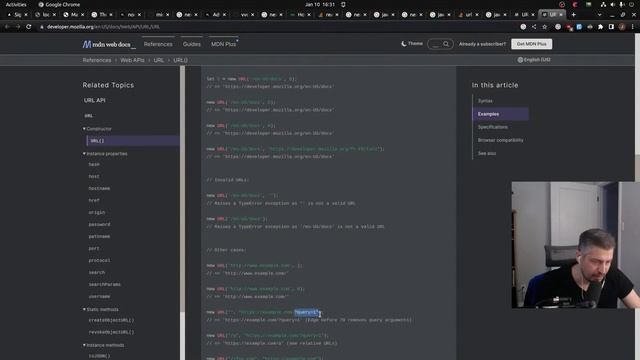The height and width of the screenshot is (360, 640).
Task: Click the search magnifier icon in MDN header
Action: (x=446, y=44)
